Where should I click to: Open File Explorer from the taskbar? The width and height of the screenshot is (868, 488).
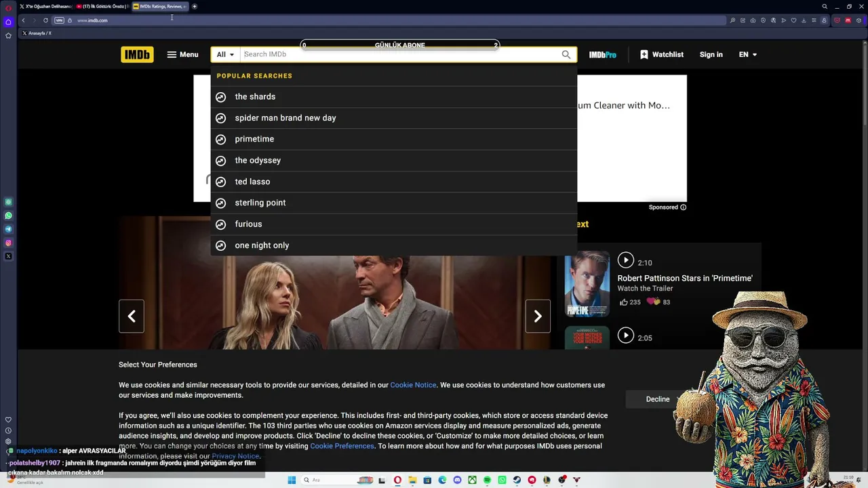[x=412, y=480]
